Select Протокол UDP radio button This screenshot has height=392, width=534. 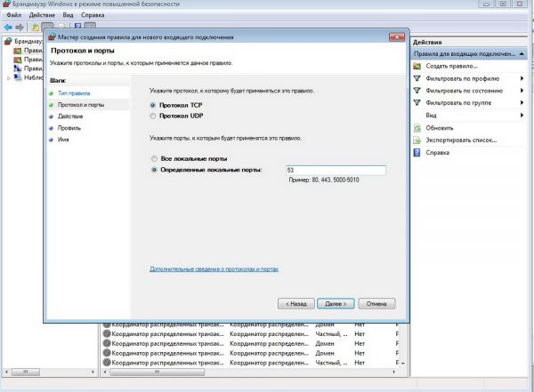click(152, 116)
